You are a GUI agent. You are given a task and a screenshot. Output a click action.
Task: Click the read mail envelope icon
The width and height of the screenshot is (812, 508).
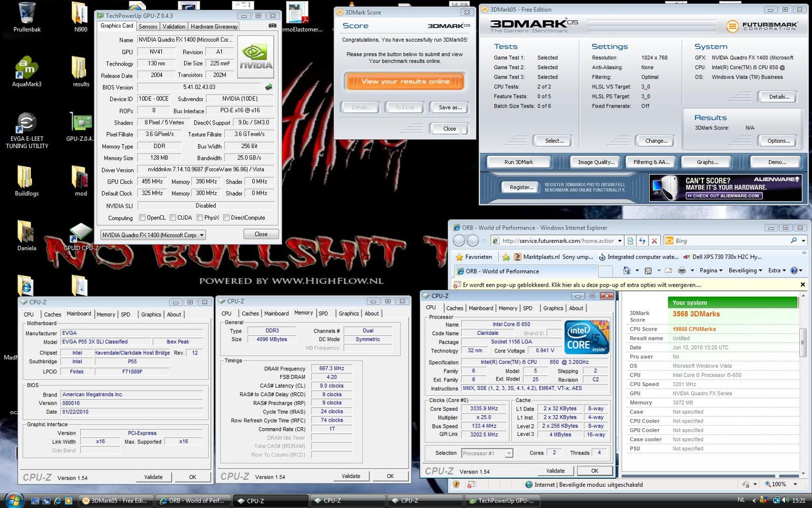[668, 271]
